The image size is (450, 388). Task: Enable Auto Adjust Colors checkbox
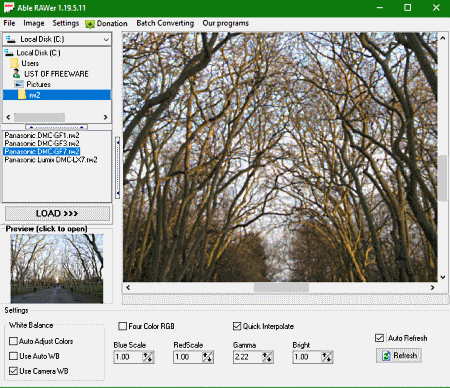click(x=13, y=341)
